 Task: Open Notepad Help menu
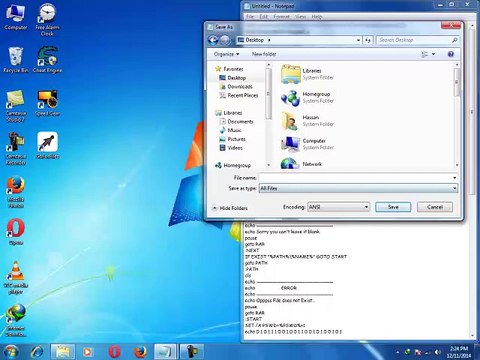point(317,17)
